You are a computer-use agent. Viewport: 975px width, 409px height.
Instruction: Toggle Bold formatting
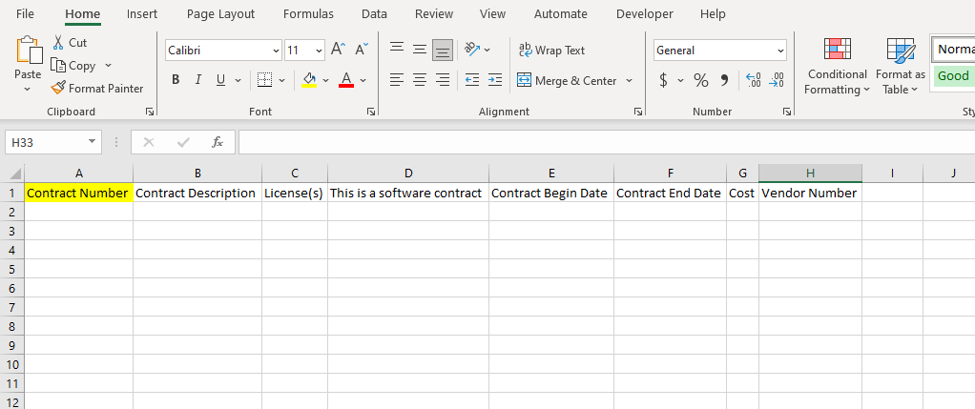175,80
